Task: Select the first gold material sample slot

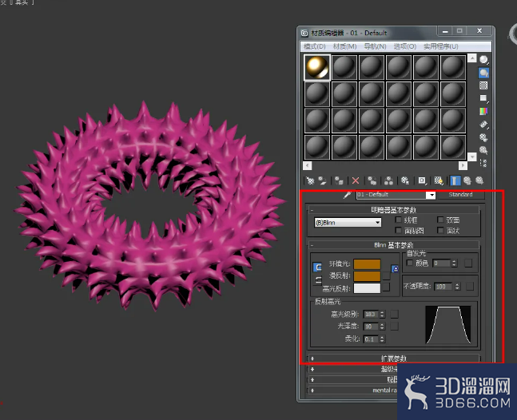Action: point(317,68)
